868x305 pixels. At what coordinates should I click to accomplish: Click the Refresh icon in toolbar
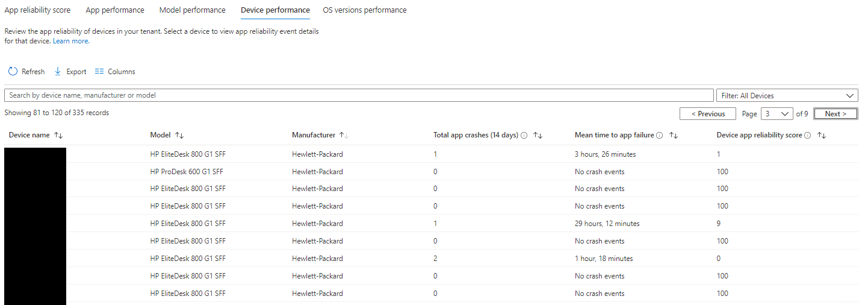coord(13,72)
